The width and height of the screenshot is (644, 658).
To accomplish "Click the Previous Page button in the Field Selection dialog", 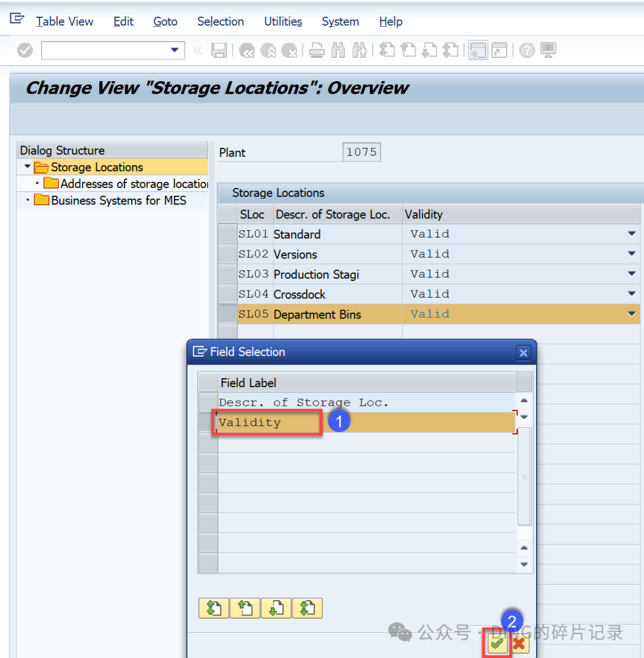I will [245, 608].
